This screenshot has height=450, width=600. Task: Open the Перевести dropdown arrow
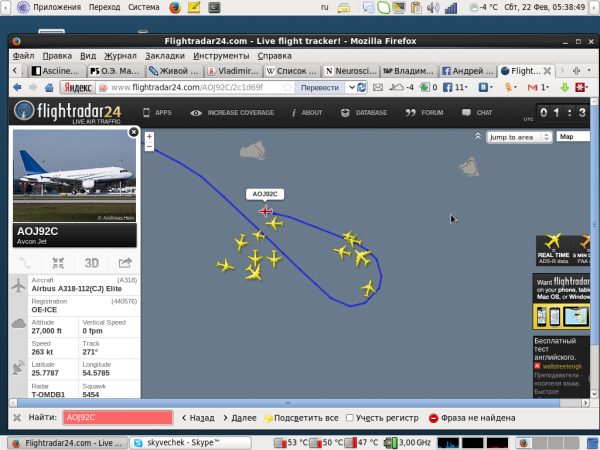tap(352, 88)
